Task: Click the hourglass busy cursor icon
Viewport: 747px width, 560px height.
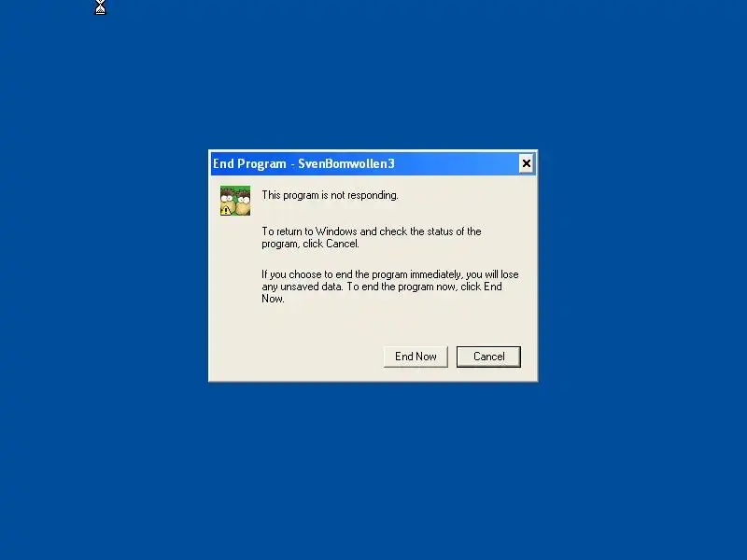Action: 100,7
